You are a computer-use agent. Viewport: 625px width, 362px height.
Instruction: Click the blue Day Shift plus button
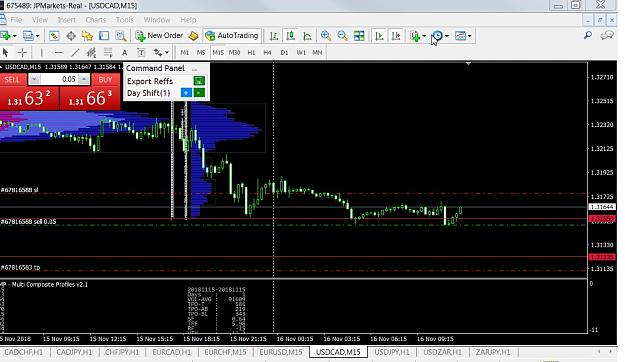186,93
